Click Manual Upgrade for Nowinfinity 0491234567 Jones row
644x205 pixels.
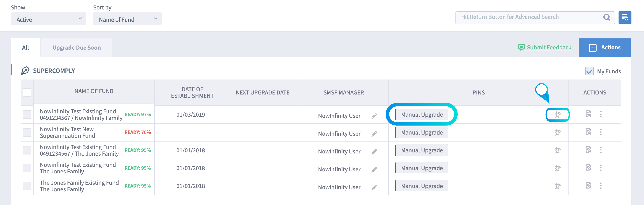click(421, 150)
